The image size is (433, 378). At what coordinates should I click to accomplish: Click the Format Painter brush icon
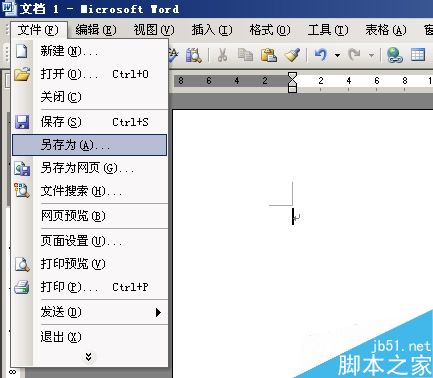292,55
